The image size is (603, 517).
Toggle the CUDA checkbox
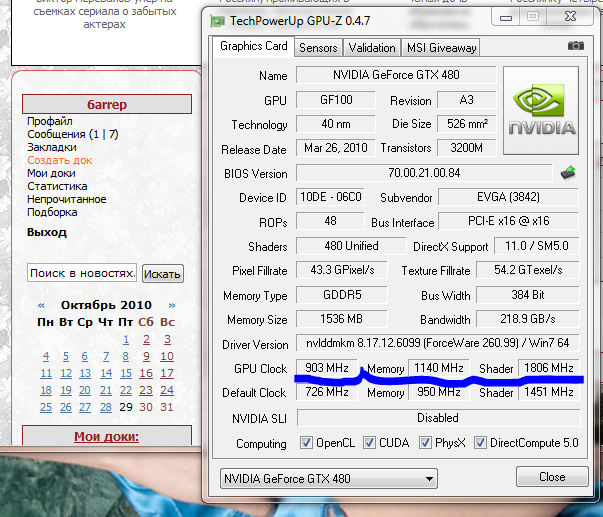pos(369,443)
